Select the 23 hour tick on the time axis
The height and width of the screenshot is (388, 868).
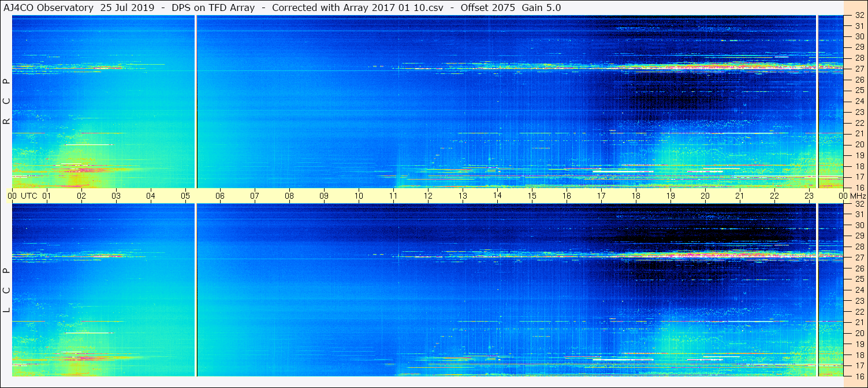point(809,196)
